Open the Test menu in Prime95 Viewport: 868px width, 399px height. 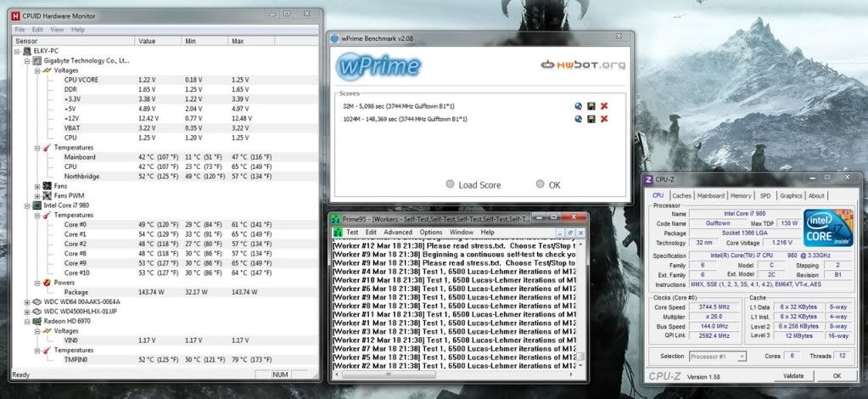(352, 233)
